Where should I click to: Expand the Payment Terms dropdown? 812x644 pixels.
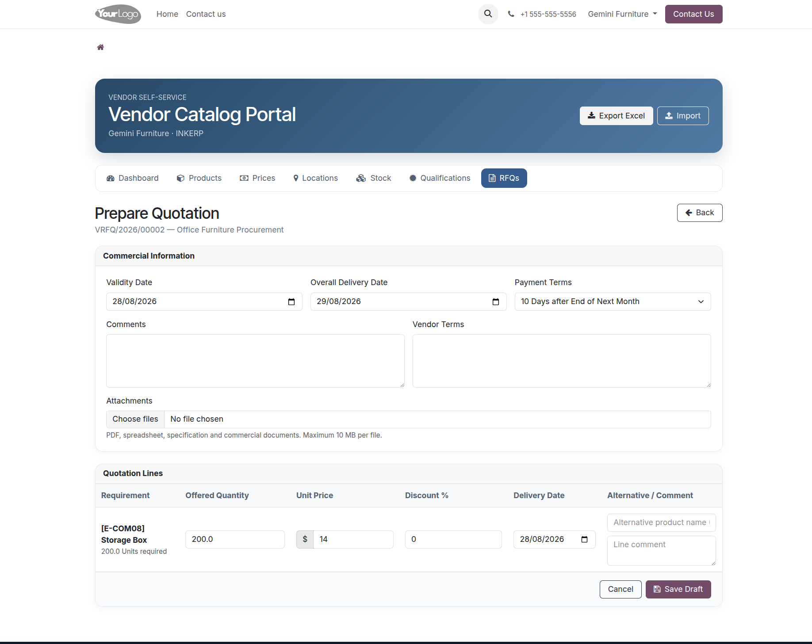tap(613, 301)
